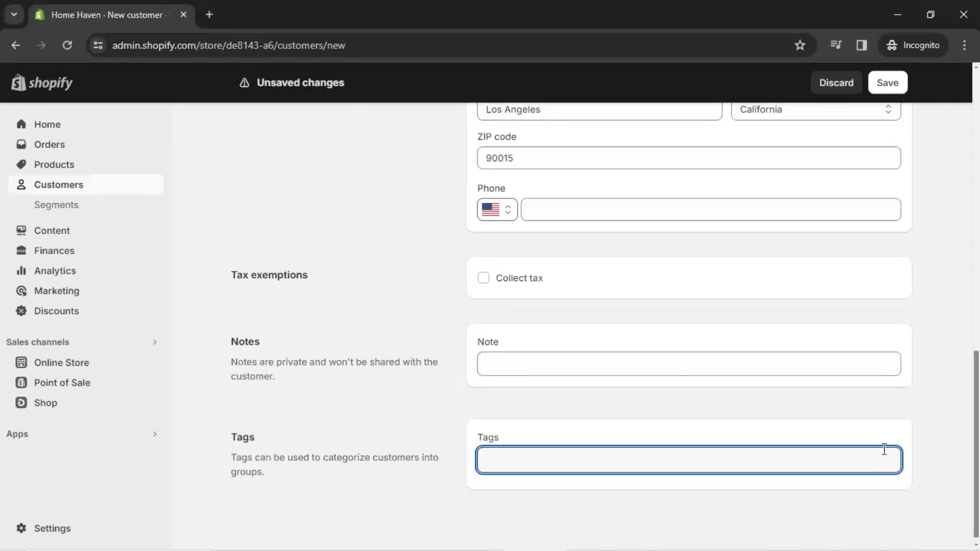Click the Save button
Image resolution: width=980 pixels, height=551 pixels.
coord(888,82)
